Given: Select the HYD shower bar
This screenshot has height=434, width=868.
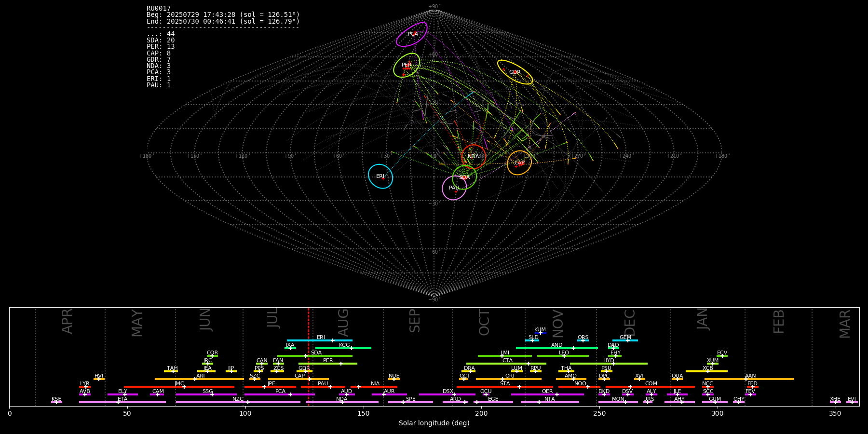Looking at the screenshot, I should (x=609, y=364).
